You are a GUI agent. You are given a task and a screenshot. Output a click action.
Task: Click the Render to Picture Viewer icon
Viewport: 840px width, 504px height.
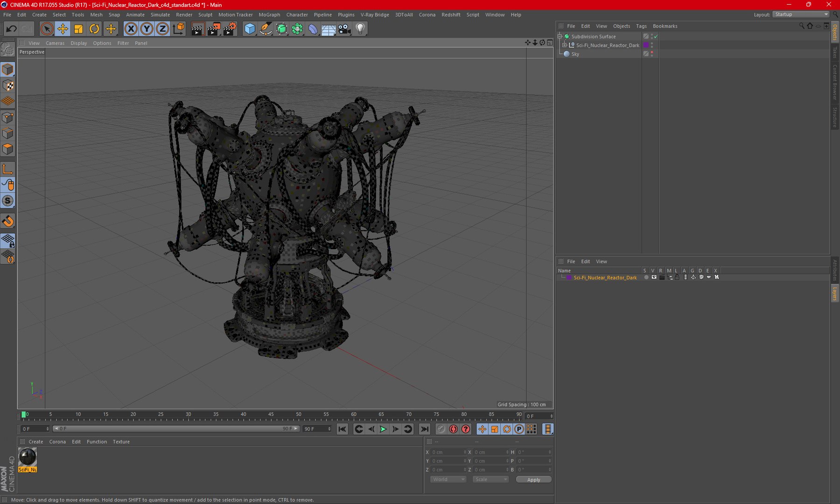pos(213,29)
